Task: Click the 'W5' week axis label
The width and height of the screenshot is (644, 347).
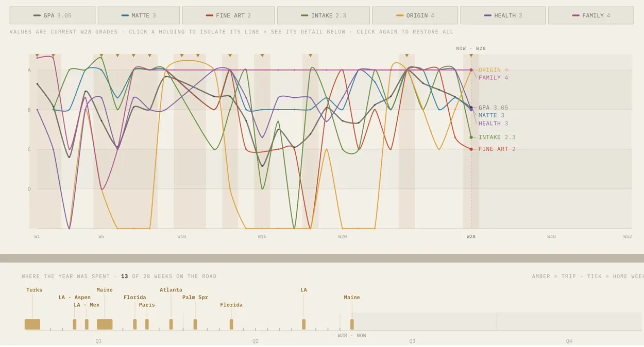Action: [101, 237]
